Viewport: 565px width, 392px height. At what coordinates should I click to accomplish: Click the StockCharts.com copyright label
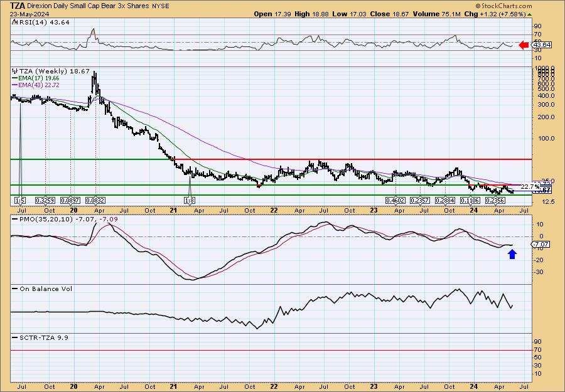click(503, 6)
